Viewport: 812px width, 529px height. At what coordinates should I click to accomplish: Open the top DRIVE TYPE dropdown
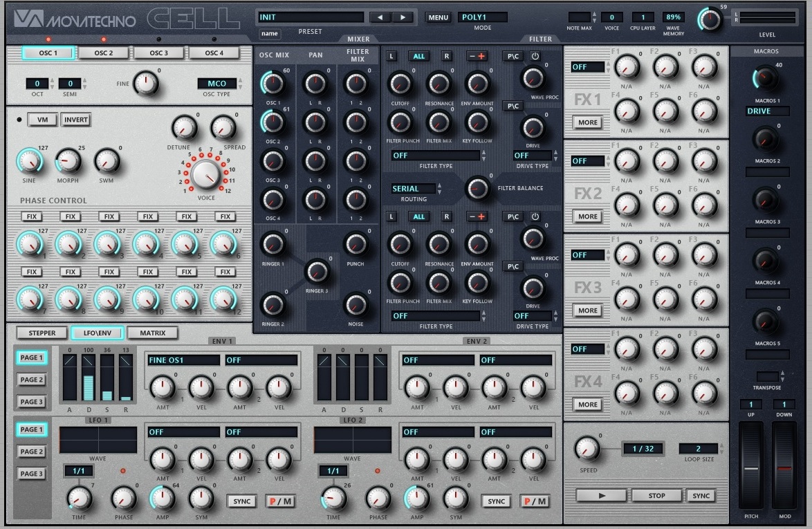533,156
